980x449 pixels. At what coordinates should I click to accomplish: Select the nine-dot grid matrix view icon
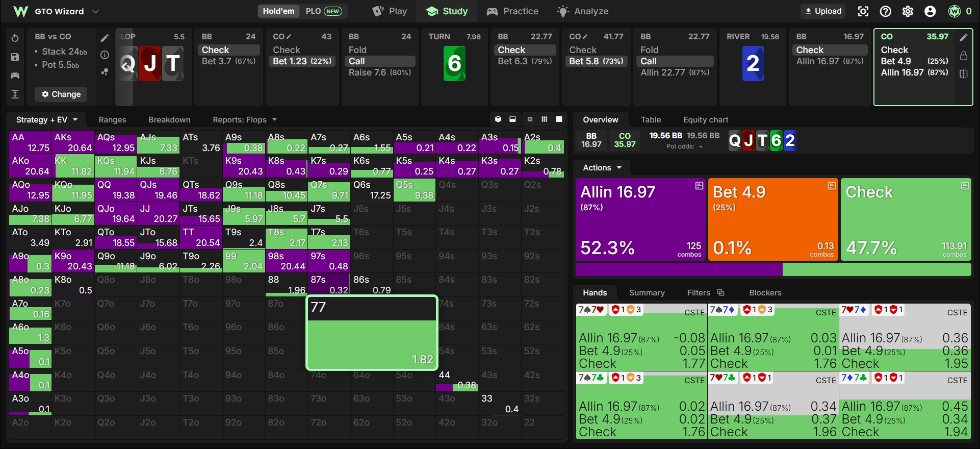click(544, 119)
